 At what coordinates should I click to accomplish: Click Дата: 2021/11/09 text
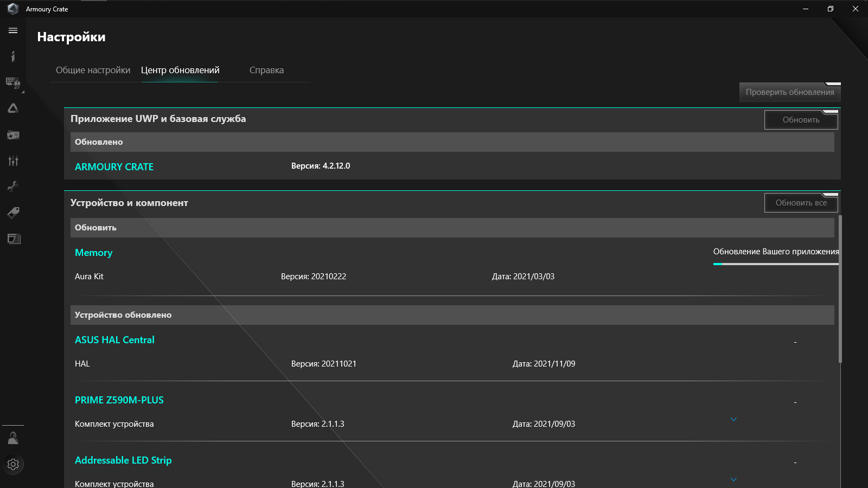[x=544, y=364]
